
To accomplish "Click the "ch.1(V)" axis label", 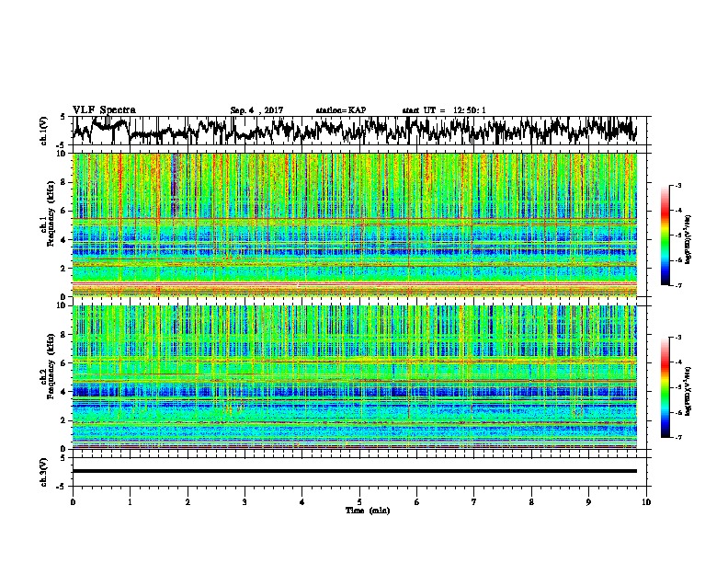I will click(43, 132).
